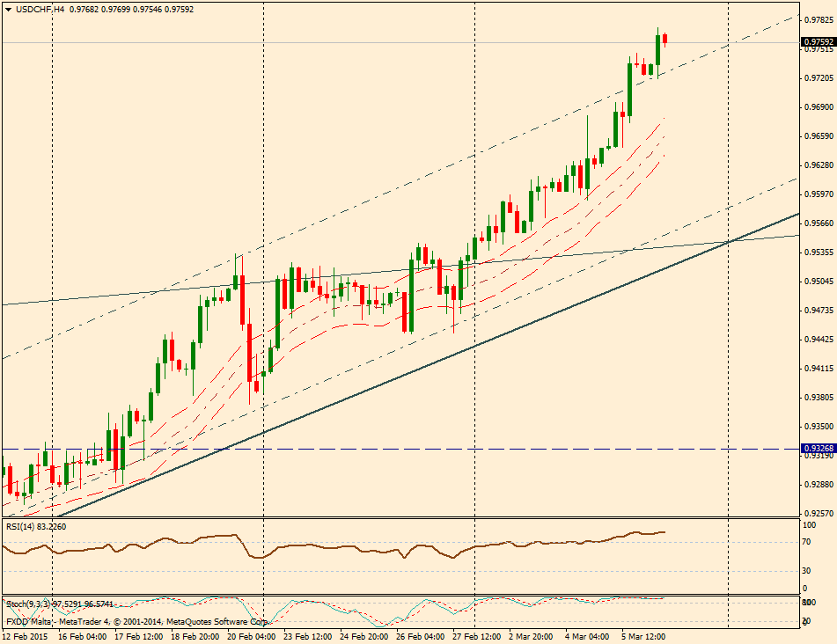
Task: Click the 12 Feb 2015 date label
Action: (x=26, y=635)
